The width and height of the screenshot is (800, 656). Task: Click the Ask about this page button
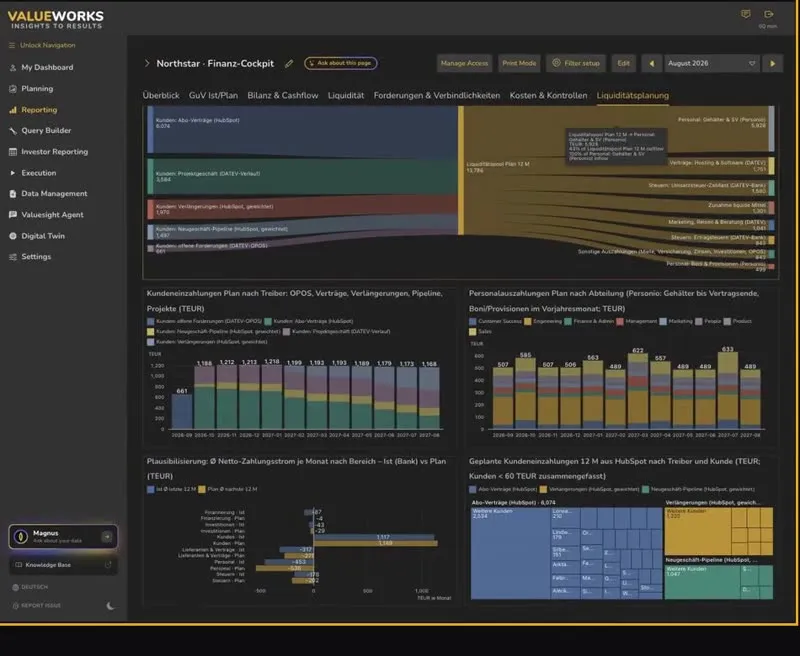point(341,63)
